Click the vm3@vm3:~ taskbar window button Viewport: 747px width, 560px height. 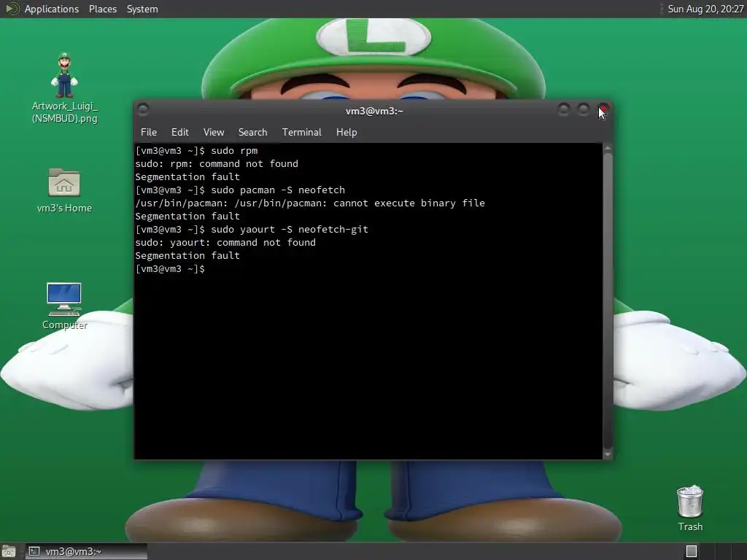pyautogui.click(x=86, y=551)
